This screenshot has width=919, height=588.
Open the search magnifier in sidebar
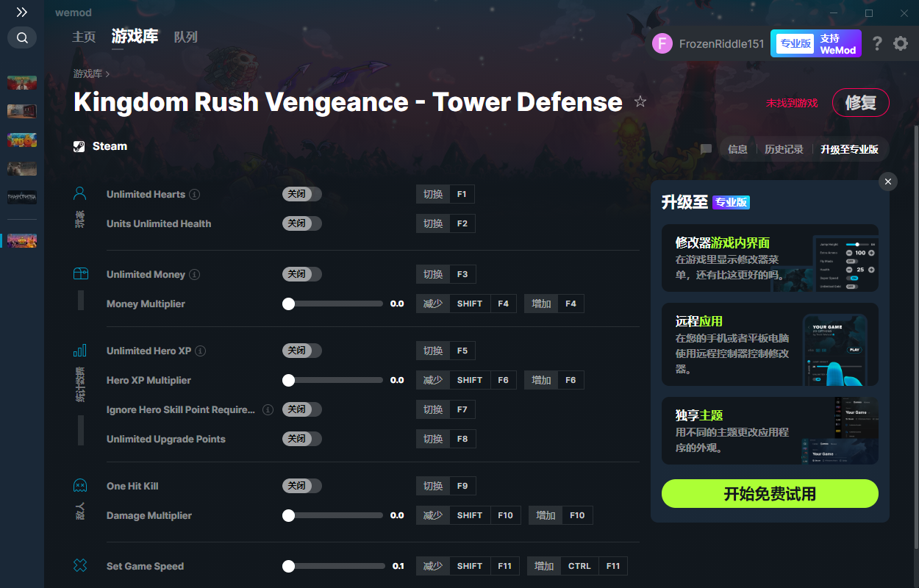pyautogui.click(x=22, y=37)
